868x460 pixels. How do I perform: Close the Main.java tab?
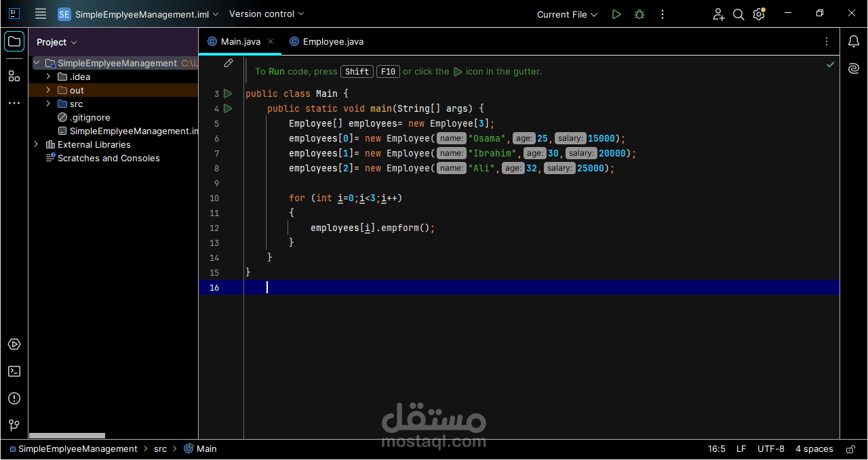click(x=271, y=41)
